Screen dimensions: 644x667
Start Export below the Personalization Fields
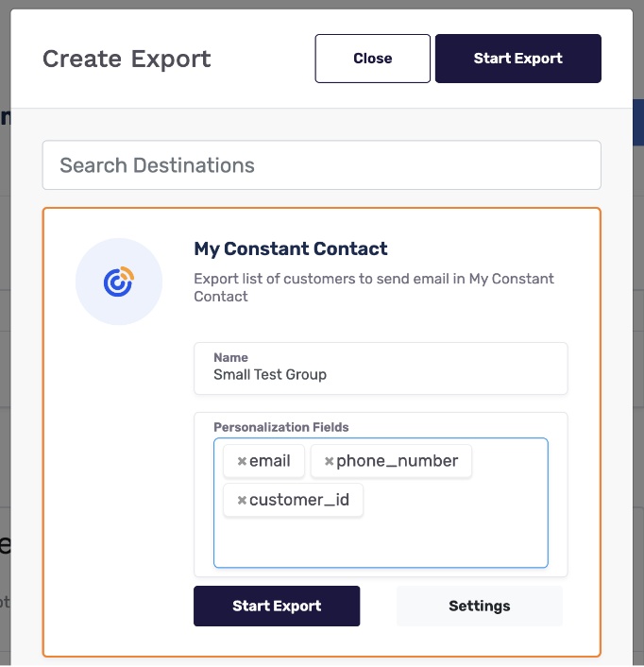click(x=277, y=606)
